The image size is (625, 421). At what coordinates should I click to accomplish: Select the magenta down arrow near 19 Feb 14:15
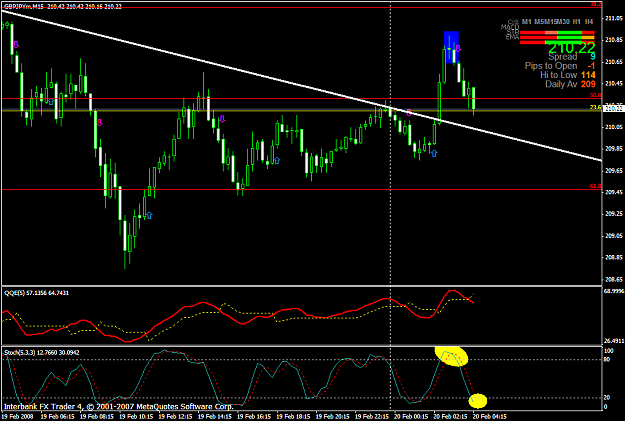click(x=222, y=118)
